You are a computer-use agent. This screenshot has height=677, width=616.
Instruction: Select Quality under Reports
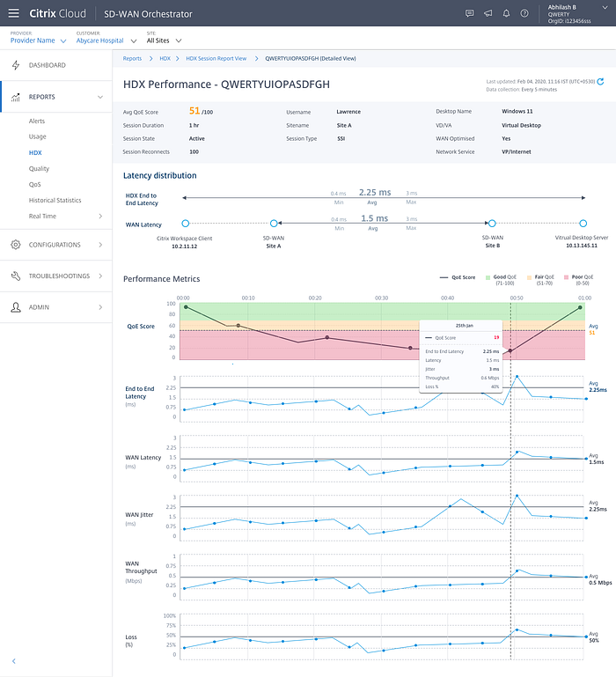click(x=39, y=168)
